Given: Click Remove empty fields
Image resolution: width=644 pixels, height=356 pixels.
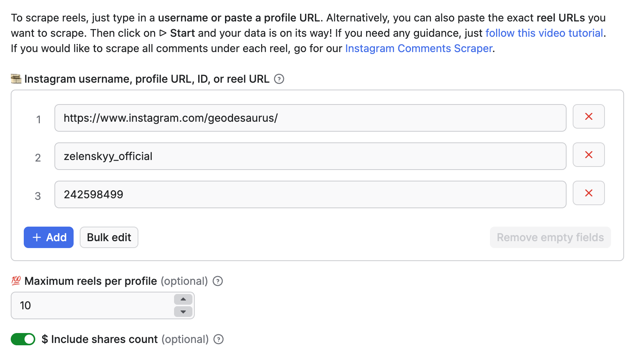Looking at the screenshot, I should click(550, 237).
